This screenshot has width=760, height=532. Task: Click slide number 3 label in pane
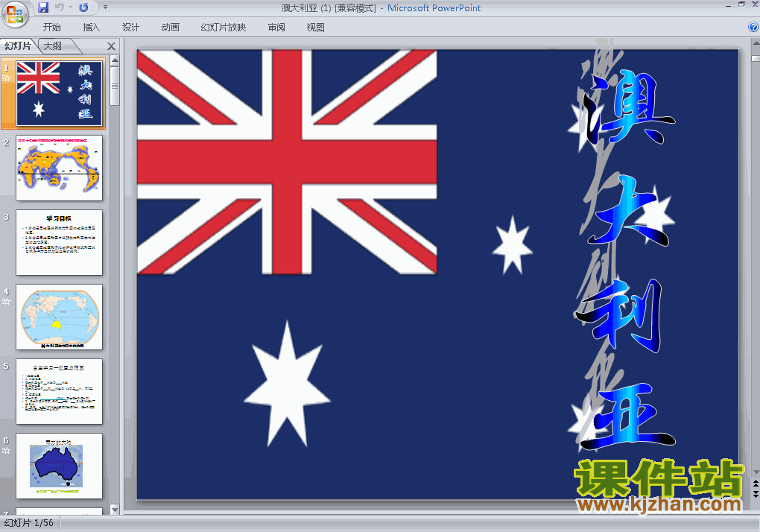point(6,217)
